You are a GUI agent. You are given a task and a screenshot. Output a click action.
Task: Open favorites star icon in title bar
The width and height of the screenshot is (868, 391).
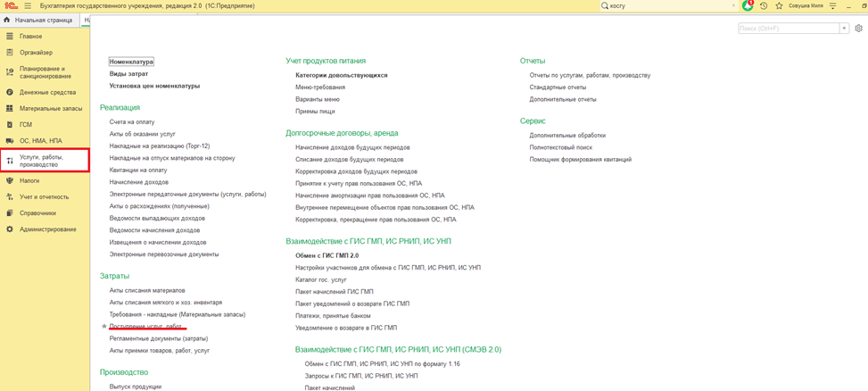(780, 5)
